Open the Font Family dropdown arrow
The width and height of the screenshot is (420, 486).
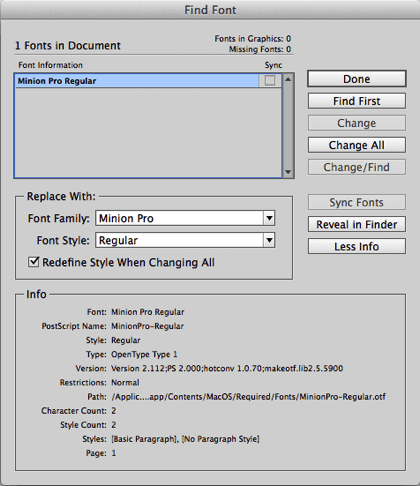click(x=269, y=219)
